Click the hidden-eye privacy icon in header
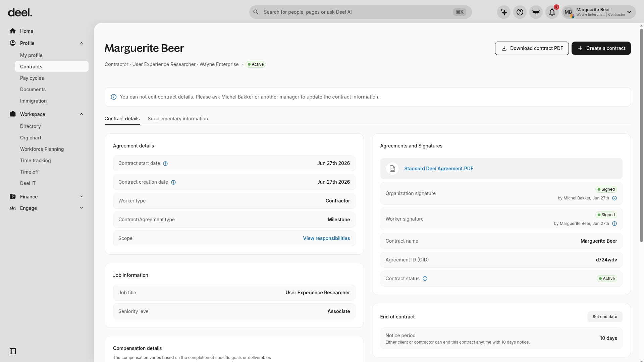Image resolution: width=644 pixels, height=362 pixels. coord(536,12)
